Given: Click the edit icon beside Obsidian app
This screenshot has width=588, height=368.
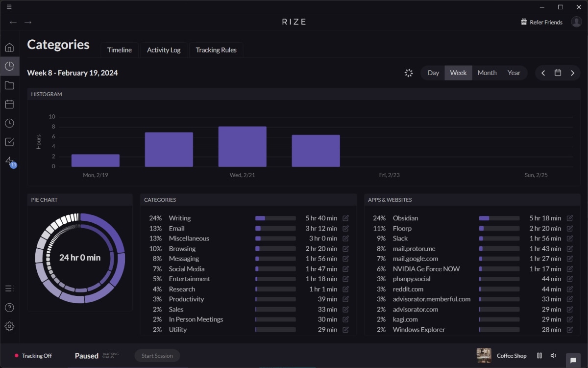Looking at the screenshot, I should coord(570,218).
